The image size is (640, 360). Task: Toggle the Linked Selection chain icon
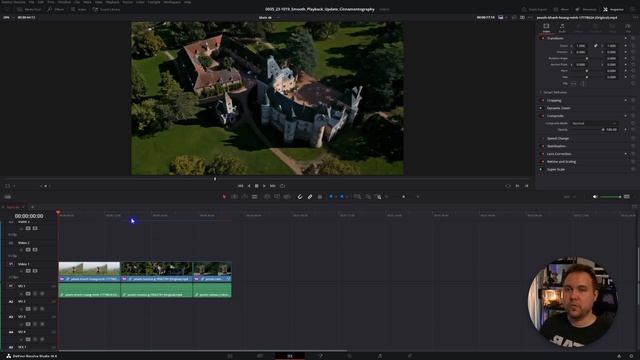[x=310, y=197]
